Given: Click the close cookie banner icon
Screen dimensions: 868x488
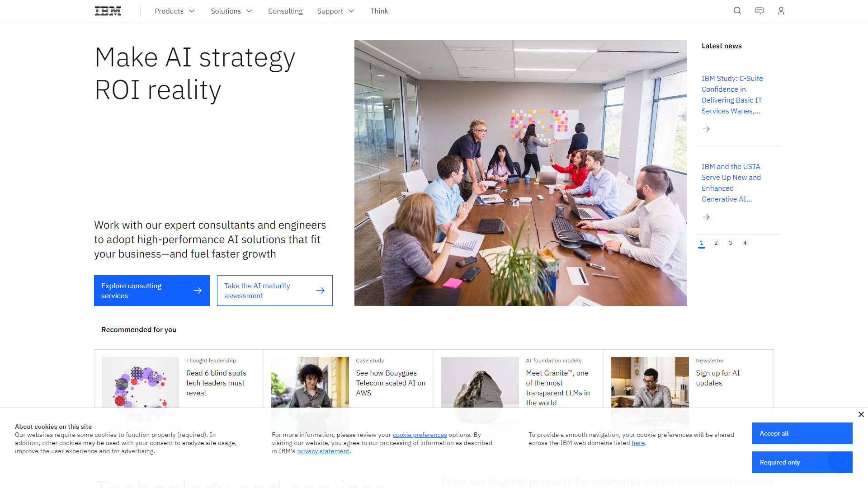Looking at the screenshot, I should [x=861, y=414].
